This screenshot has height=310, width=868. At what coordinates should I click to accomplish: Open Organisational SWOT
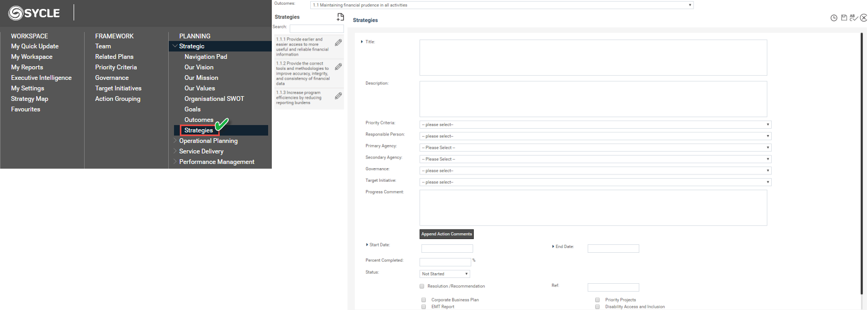[214, 99]
